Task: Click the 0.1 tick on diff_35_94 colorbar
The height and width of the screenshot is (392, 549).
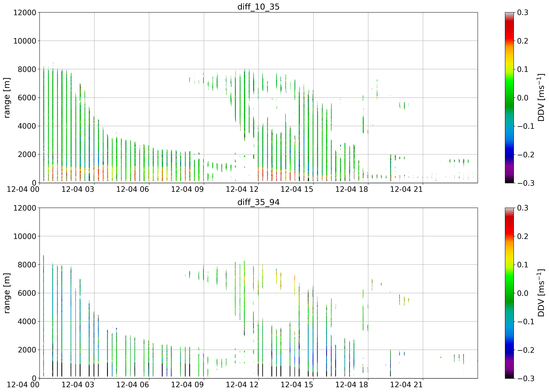Action: [x=523, y=265]
